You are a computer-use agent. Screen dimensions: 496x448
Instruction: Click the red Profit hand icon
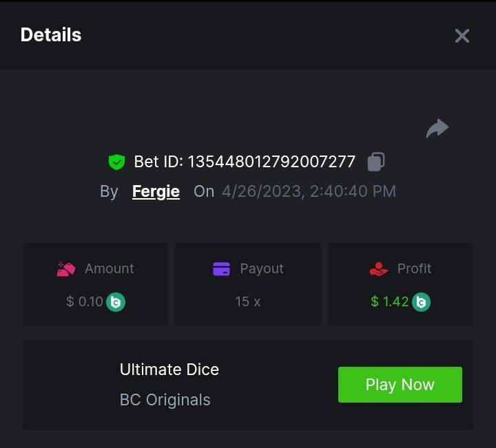(379, 269)
